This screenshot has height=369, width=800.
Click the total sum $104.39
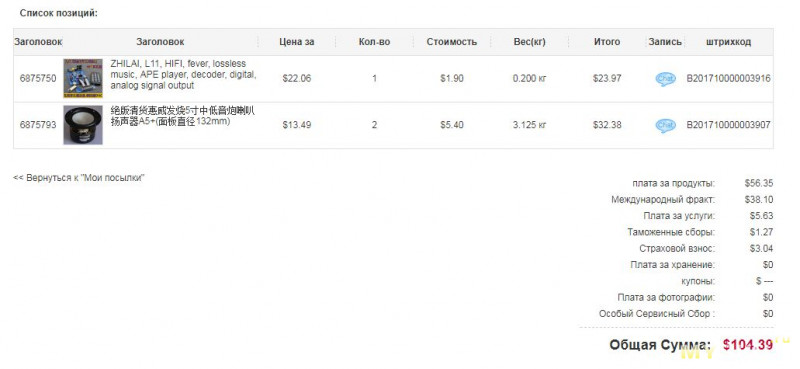pyautogui.click(x=748, y=345)
